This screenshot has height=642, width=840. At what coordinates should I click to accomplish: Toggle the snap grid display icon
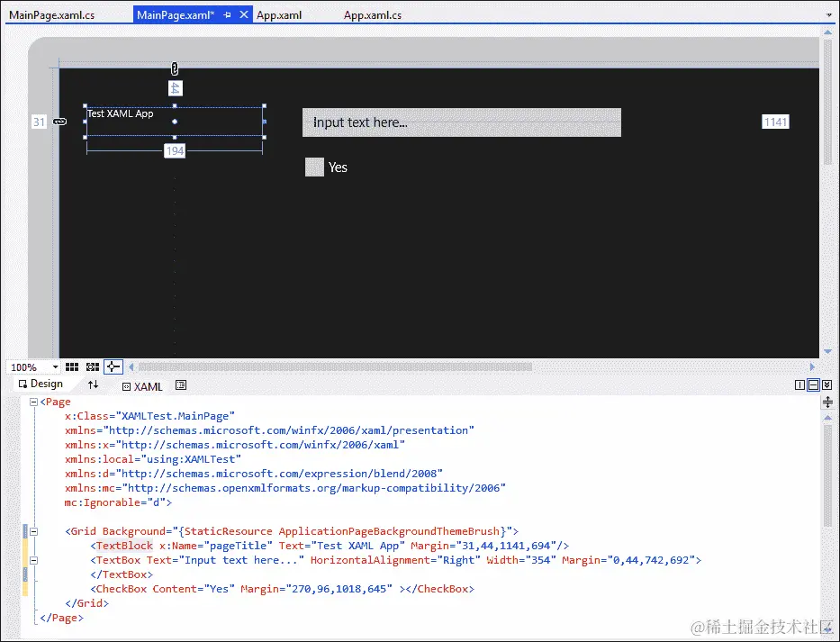[x=71, y=366]
